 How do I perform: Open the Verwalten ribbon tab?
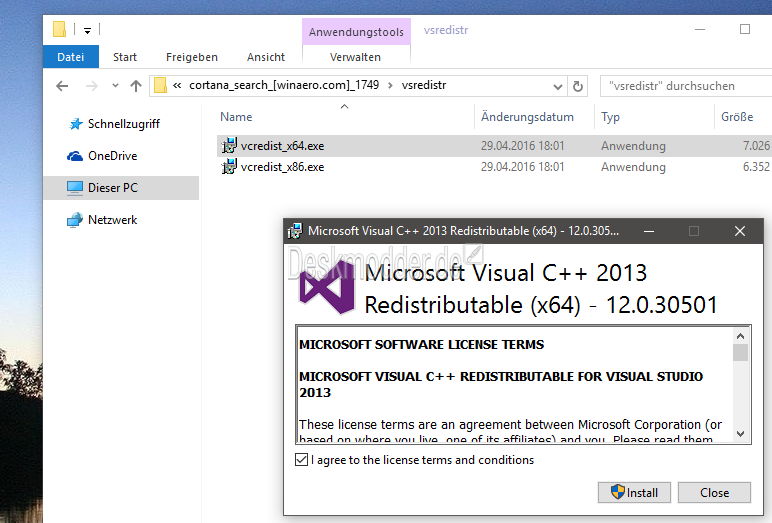point(355,57)
